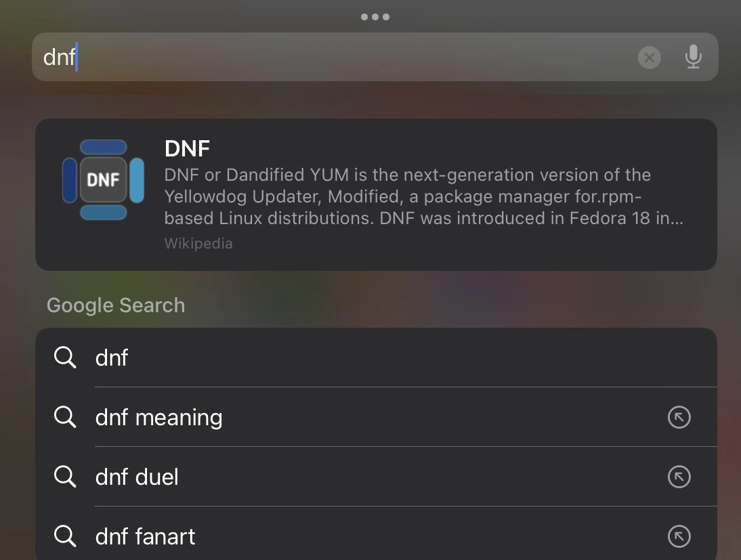Insert dnf fanart using its arrow icon
741x560 pixels.
tap(679, 537)
